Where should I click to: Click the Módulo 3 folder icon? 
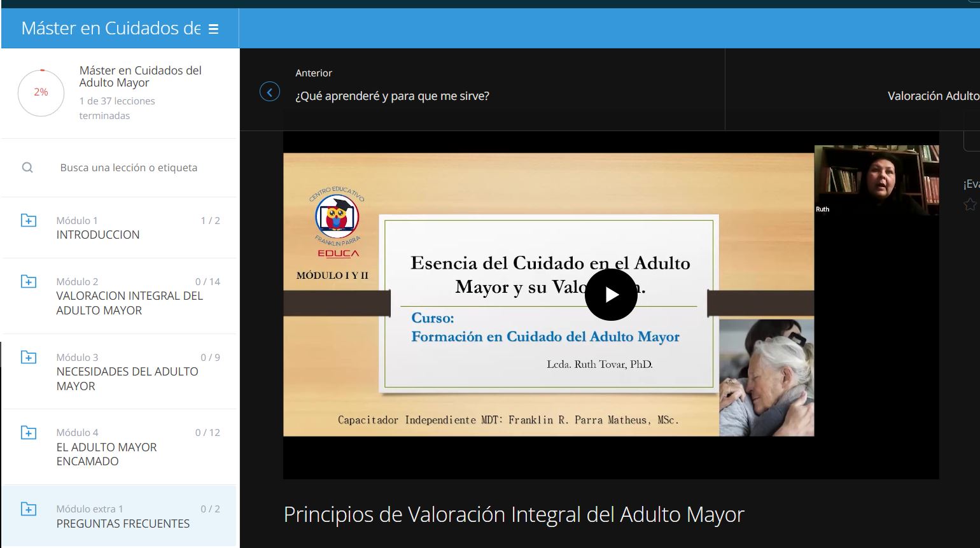(29, 357)
